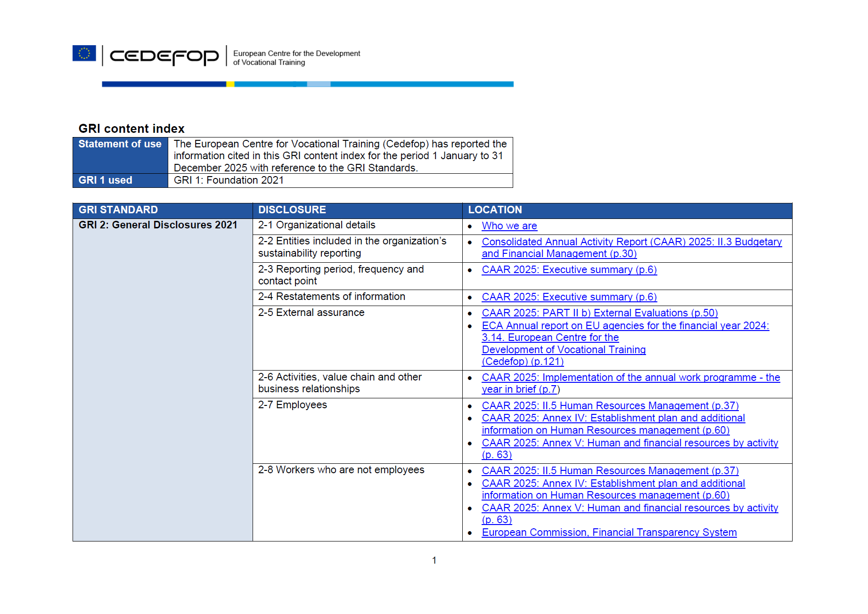This screenshot has height=614, width=868.
Task: Open Executive summary link for disclosure 2-4
Action: (569, 297)
